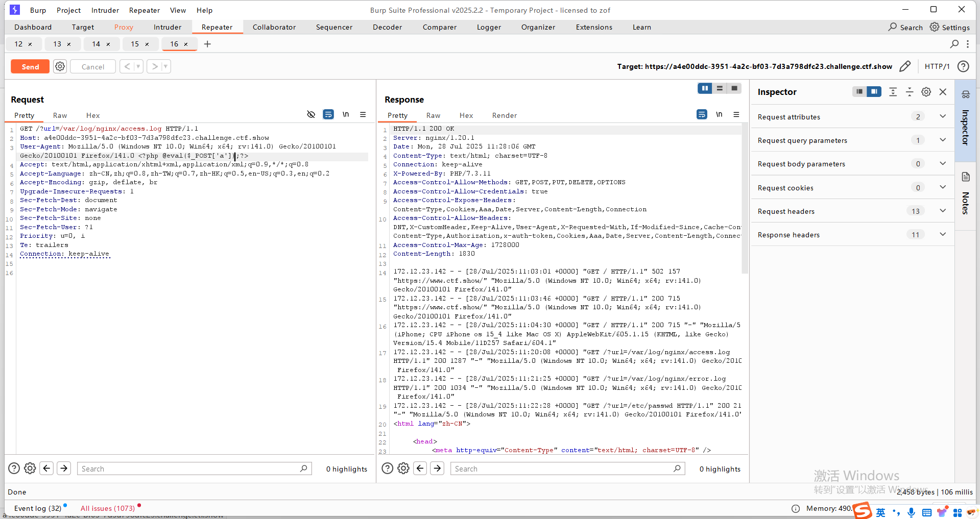Jump to next Response search match
This screenshot has width=980, height=519.
pos(437,468)
